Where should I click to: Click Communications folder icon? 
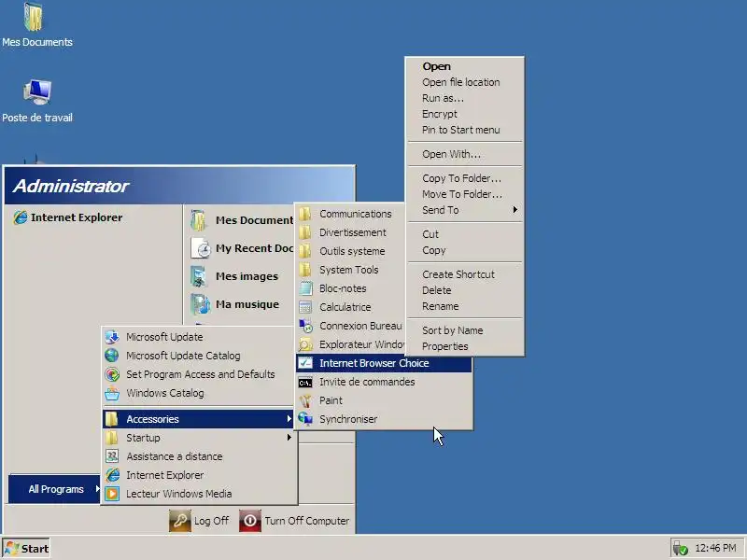pyautogui.click(x=305, y=214)
